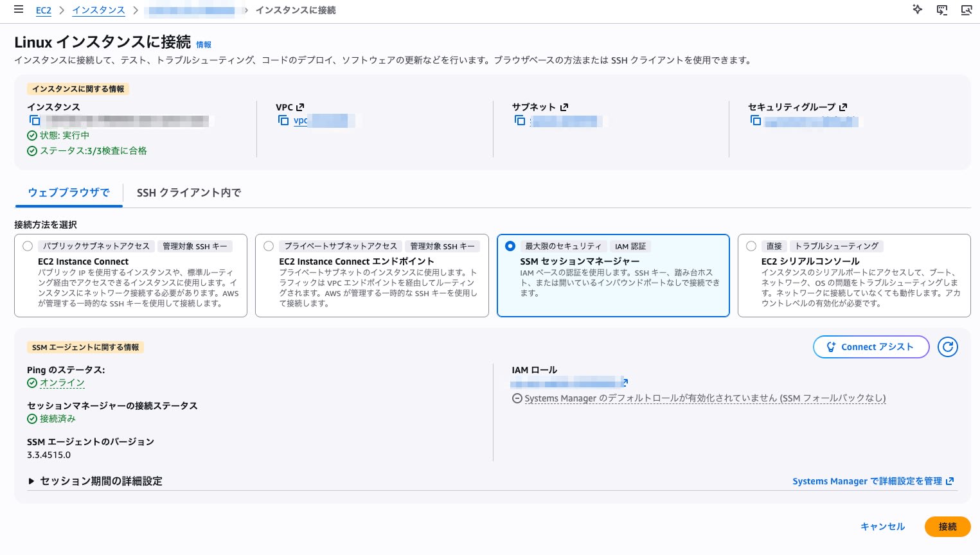Open the Amazon Q assistant sparkle icon
Viewport: 980px width, 555px height.
point(918,10)
